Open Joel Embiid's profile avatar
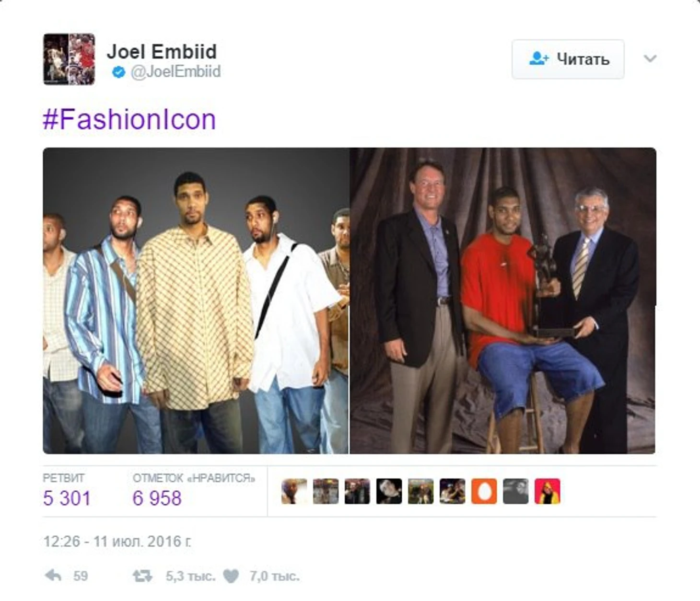The width and height of the screenshot is (700, 601). (69, 59)
